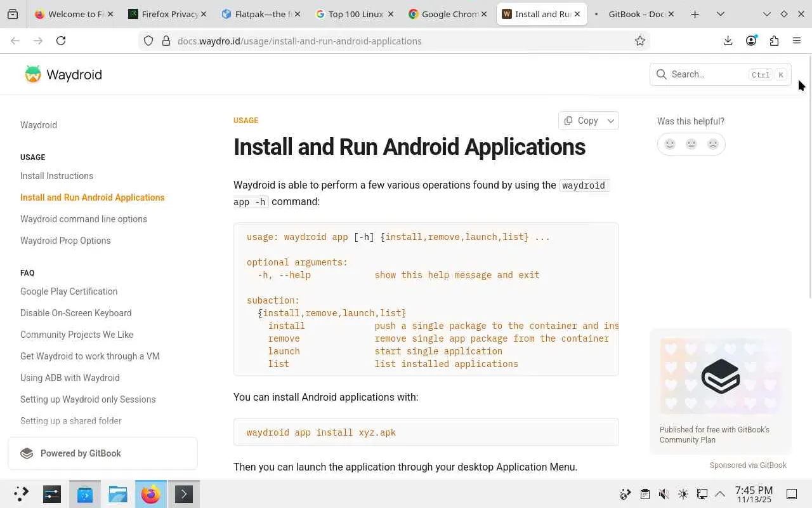
Task: Click the Sponsored via GitBook link
Action: point(748,465)
